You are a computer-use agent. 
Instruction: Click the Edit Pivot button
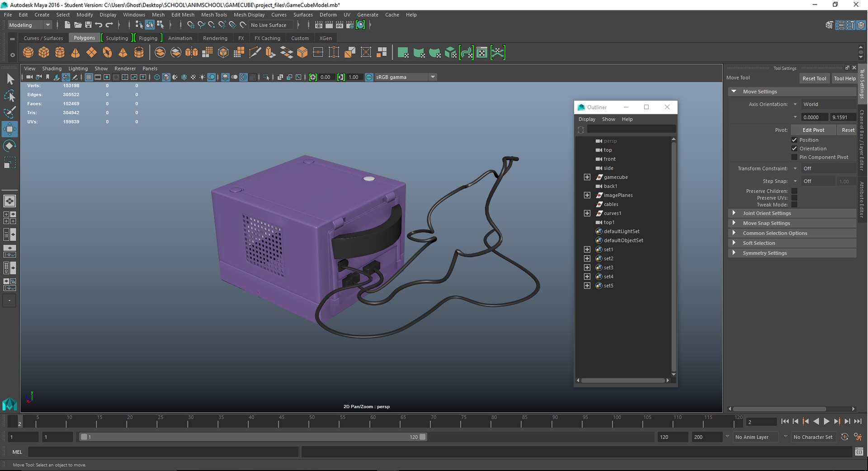click(x=813, y=130)
